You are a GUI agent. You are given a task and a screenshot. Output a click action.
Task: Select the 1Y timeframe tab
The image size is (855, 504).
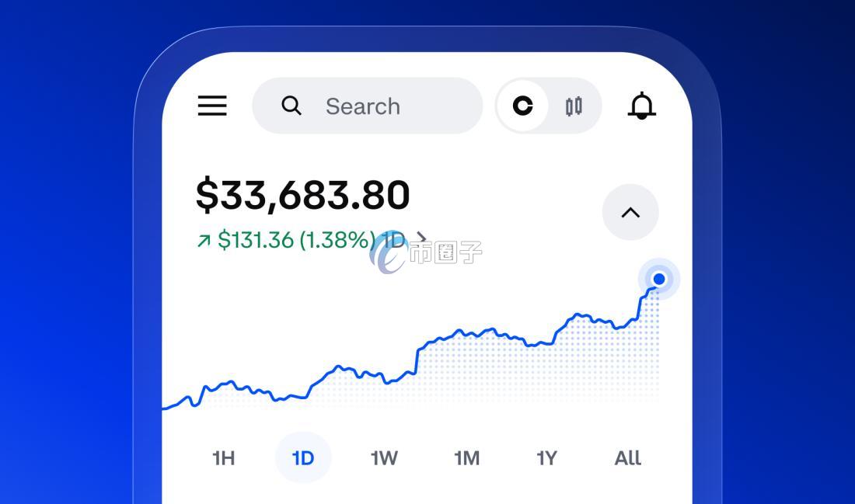546,458
